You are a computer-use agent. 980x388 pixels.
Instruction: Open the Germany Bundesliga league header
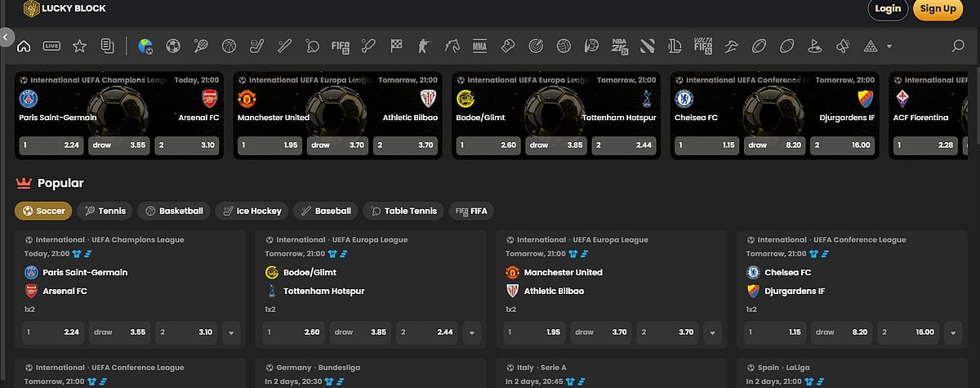320,368
